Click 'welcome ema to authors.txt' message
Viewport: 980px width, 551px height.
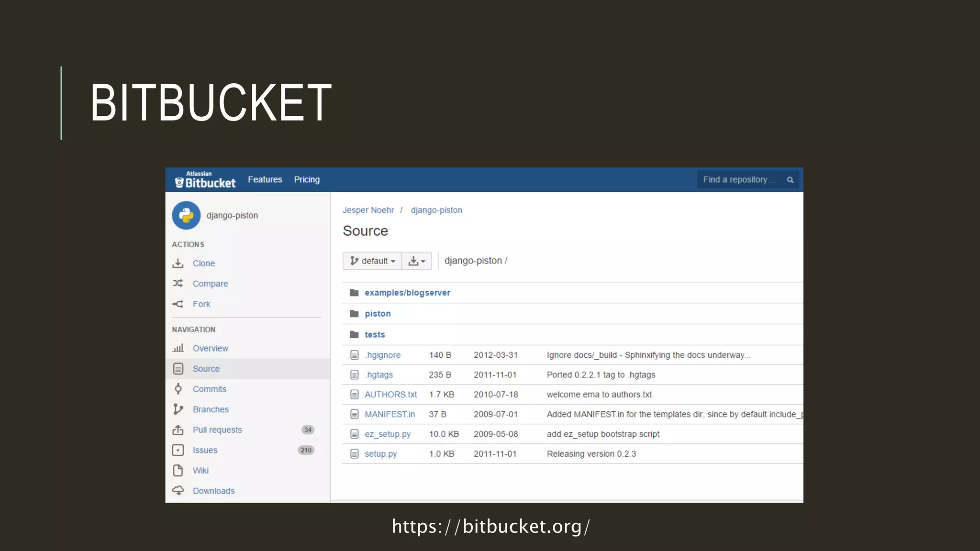pyautogui.click(x=599, y=395)
